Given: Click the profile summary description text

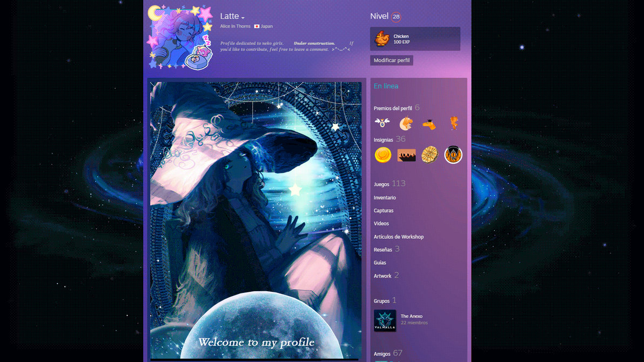Looking at the screenshot, I should [x=287, y=46].
